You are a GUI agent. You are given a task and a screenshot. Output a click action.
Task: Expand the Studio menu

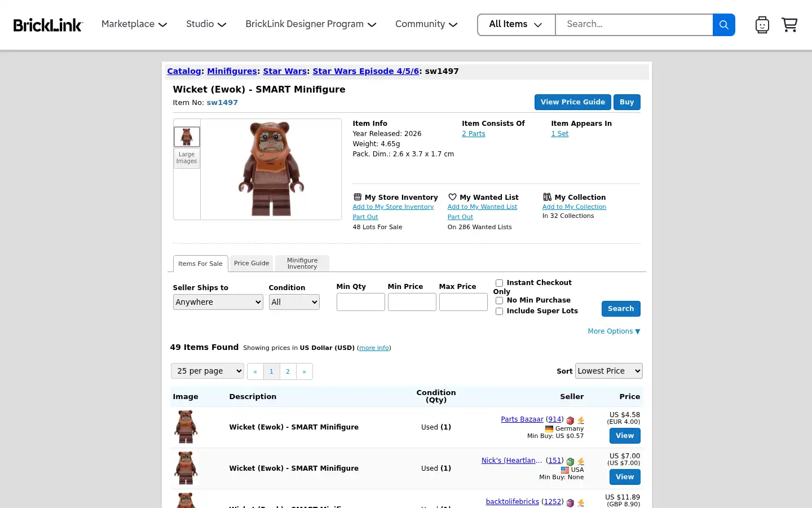206,24
